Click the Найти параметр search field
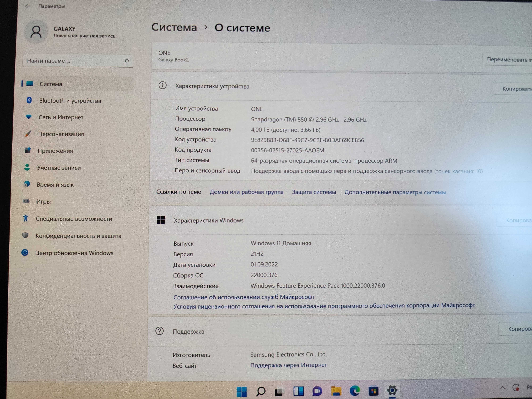 [78, 61]
